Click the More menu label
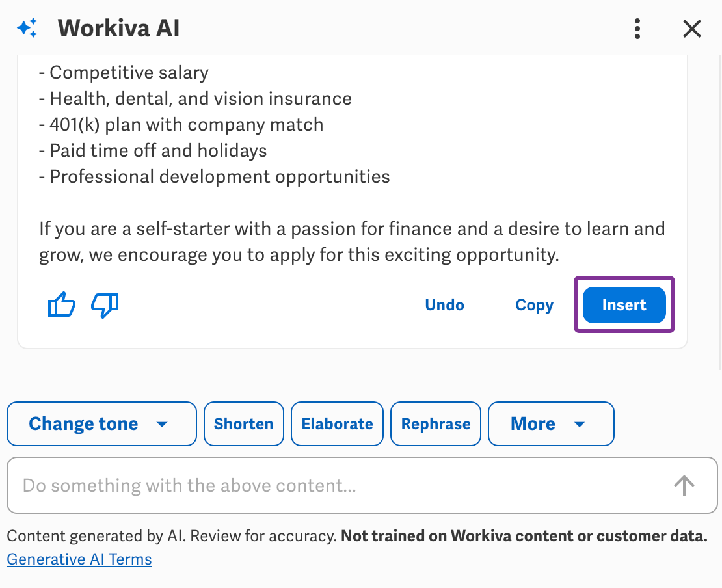722x588 pixels. 533,423
